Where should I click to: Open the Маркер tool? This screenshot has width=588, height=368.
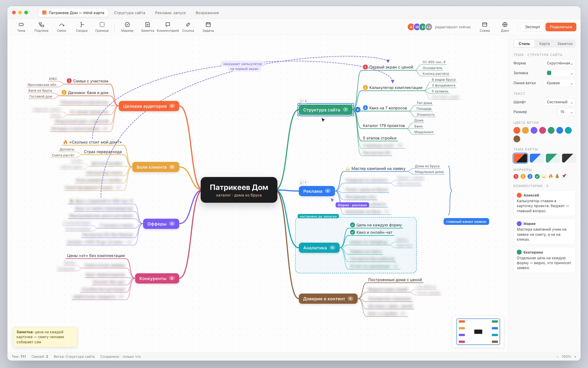pos(127,27)
